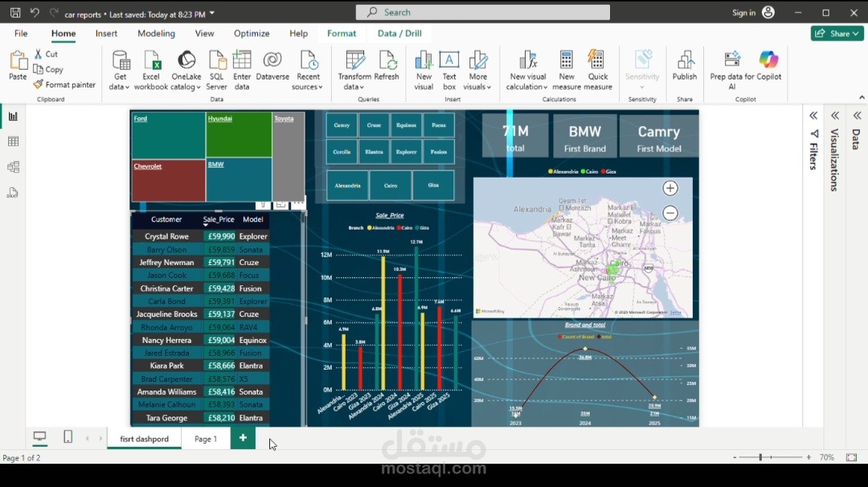Toggle Cruze model slicer tile

[374, 125]
